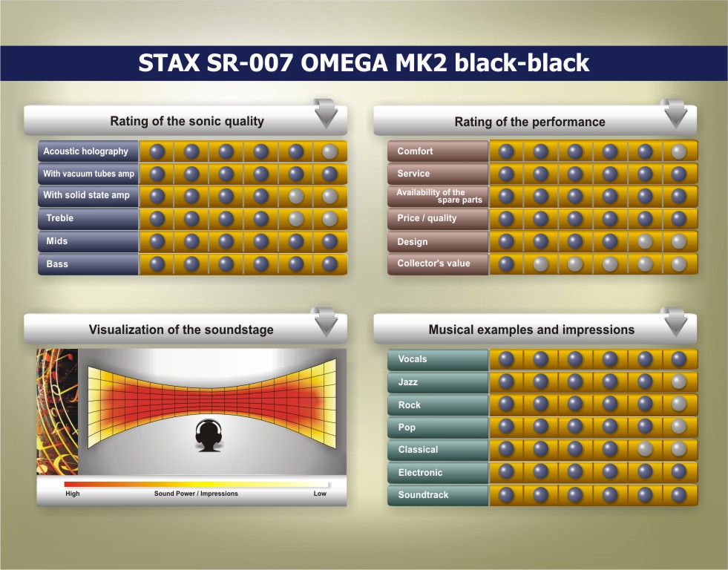Select the Sound Power / Impressions caption
Image resolution: width=728 pixels, height=570 pixels.
coord(196,494)
